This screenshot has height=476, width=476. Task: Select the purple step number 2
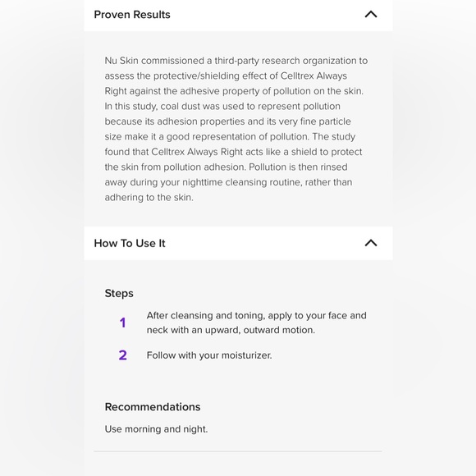(122, 355)
